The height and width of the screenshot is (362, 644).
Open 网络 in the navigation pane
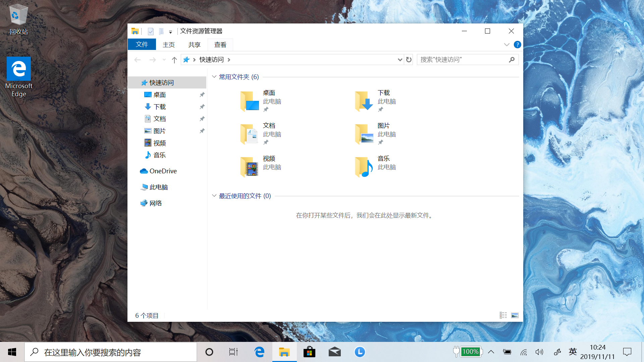pos(156,203)
